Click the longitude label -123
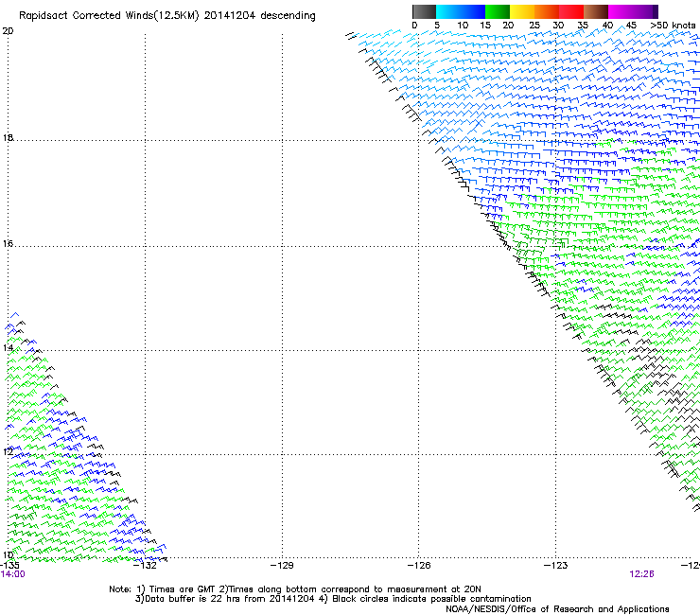 click(x=556, y=566)
